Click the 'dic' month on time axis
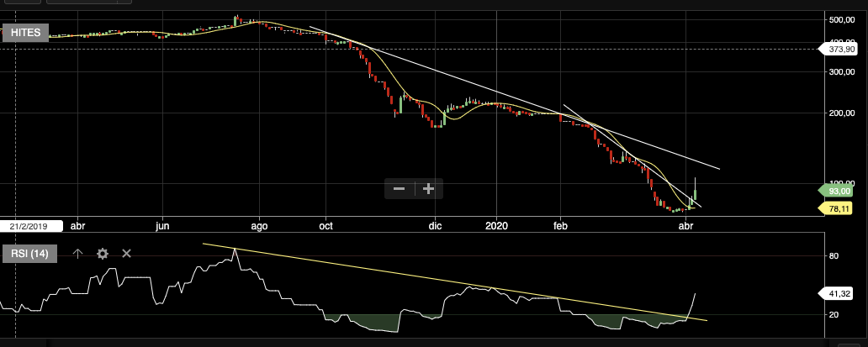The width and height of the screenshot is (868, 347). pos(435,226)
